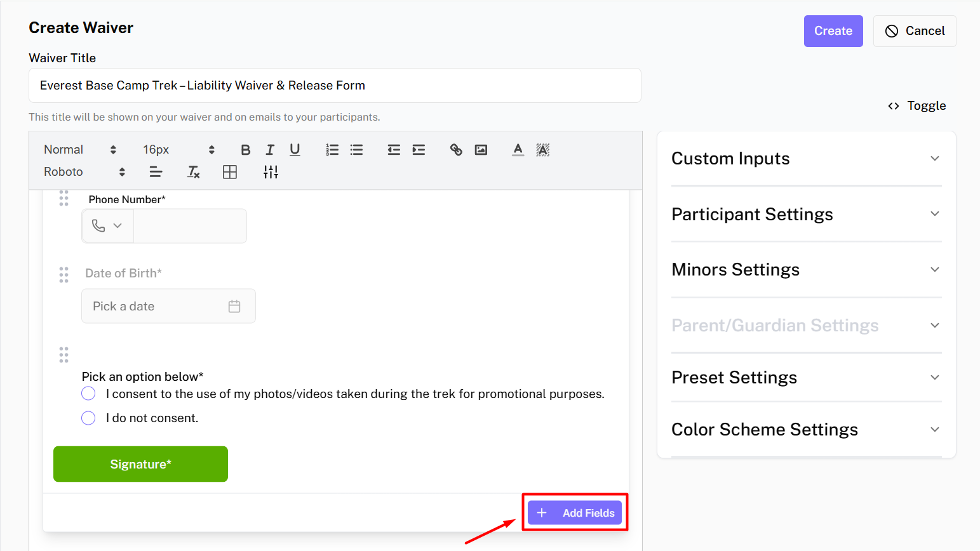
Task: Click the Waiver Title input field
Action: (x=335, y=86)
